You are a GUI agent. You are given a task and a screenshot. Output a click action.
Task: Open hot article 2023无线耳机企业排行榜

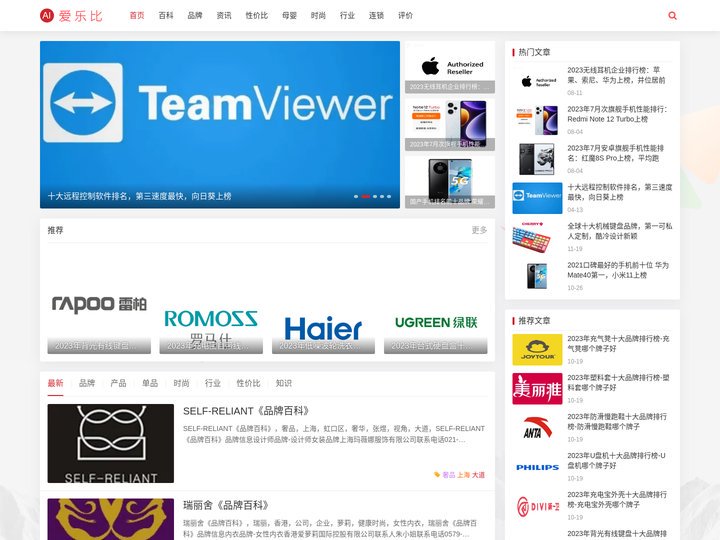pyautogui.click(x=616, y=75)
